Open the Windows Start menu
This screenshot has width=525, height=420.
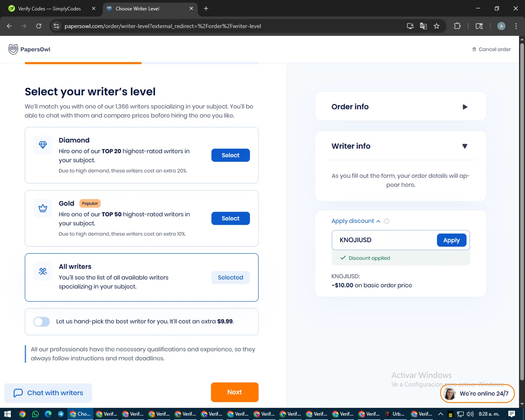[x=7, y=414]
